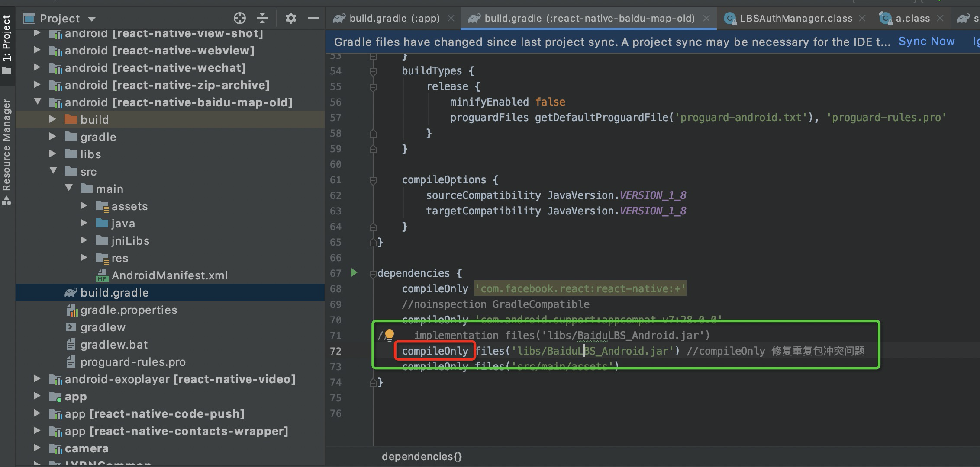980x467 pixels.
Task: Click the green run arrow beside dependencies block
Action: tap(355, 273)
